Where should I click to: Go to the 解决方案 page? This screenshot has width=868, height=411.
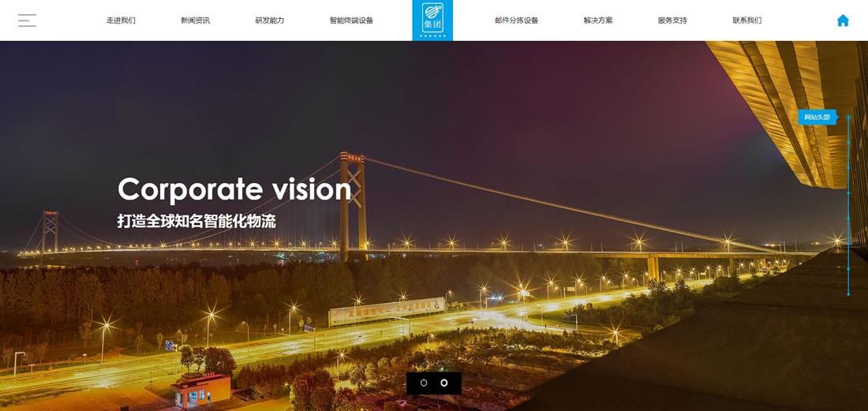click(598, 21)
